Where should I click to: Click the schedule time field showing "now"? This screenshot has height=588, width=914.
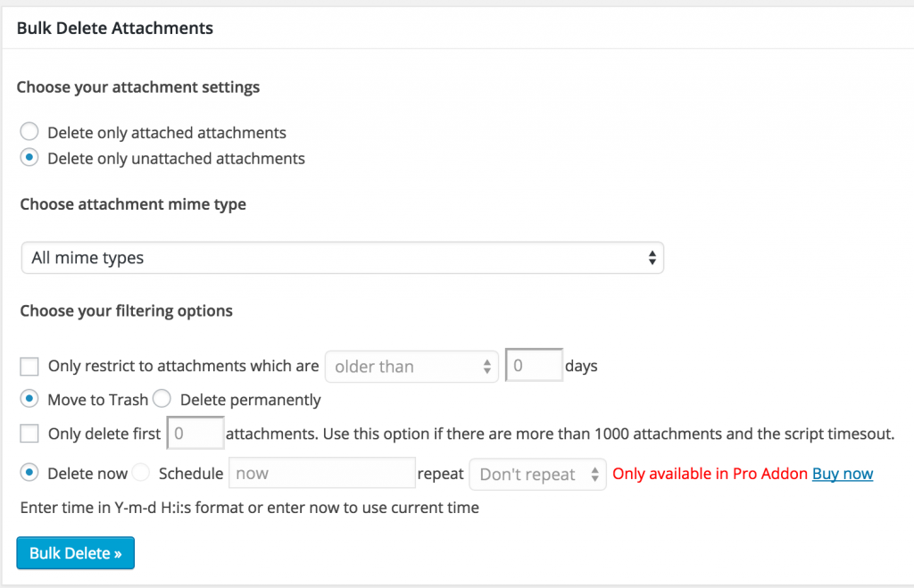(x=321, y=473)
